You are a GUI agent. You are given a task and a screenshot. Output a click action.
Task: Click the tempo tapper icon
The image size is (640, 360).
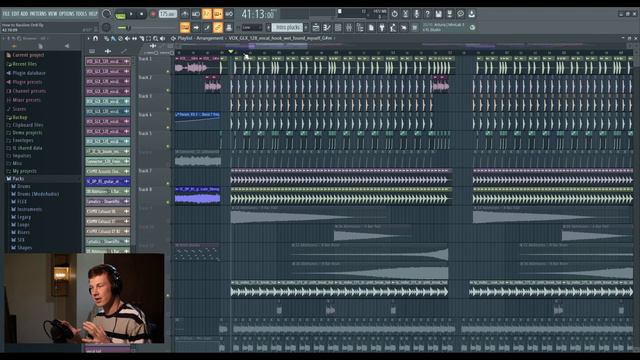[x=393, y=27]
